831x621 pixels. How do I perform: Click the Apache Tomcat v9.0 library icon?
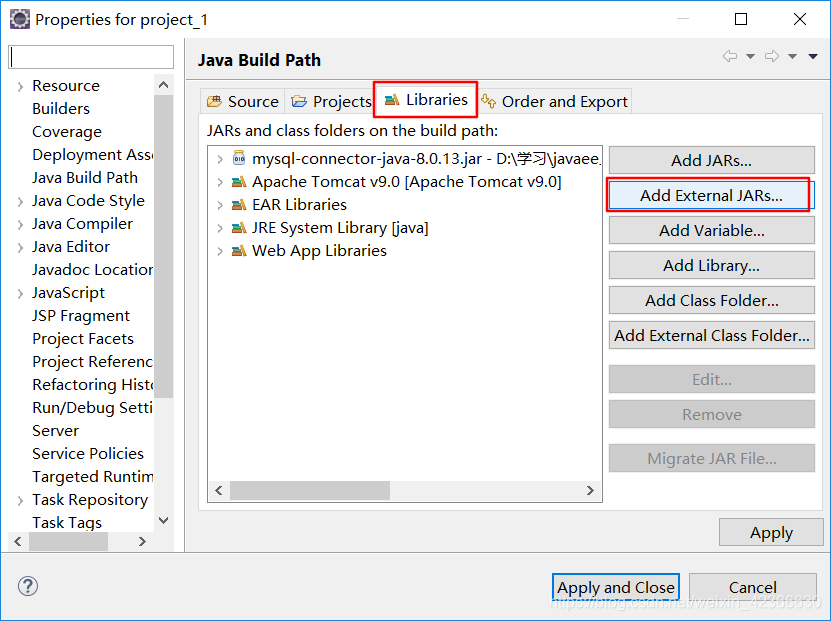click(x=239, y=181)
